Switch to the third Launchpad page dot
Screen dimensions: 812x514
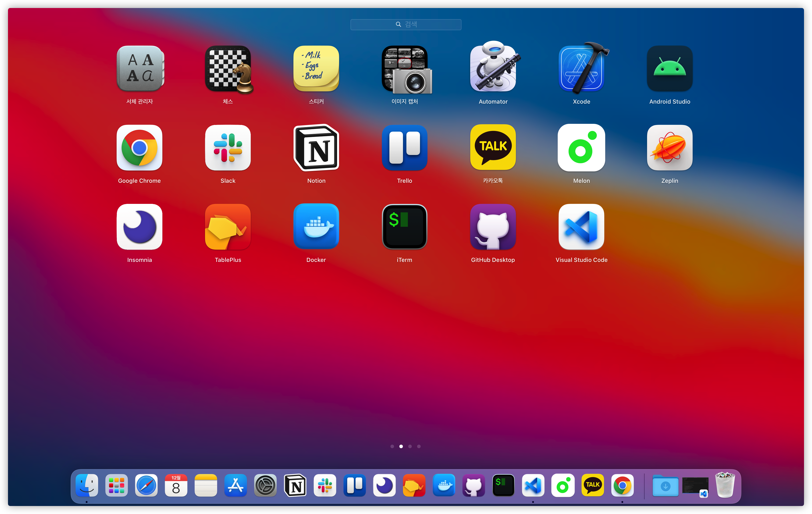coord(410,446)
